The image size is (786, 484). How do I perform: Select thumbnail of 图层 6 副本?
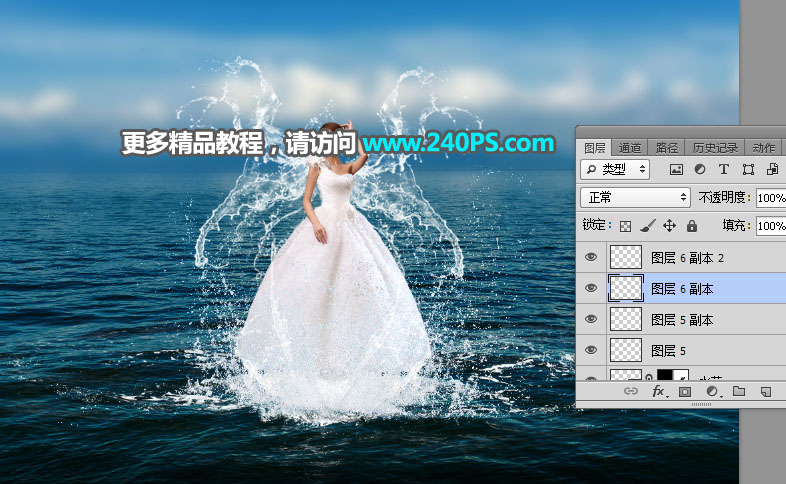(x=626, y=288)
